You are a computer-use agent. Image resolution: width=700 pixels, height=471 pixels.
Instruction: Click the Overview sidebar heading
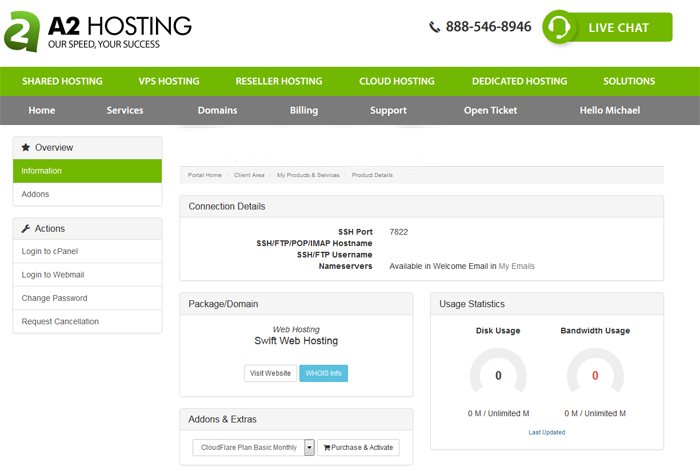[88, 147]
